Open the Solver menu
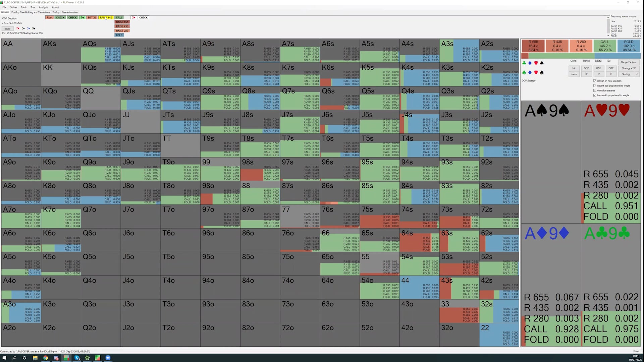Screen dimensions: 644x362 (x=13, y=7)
